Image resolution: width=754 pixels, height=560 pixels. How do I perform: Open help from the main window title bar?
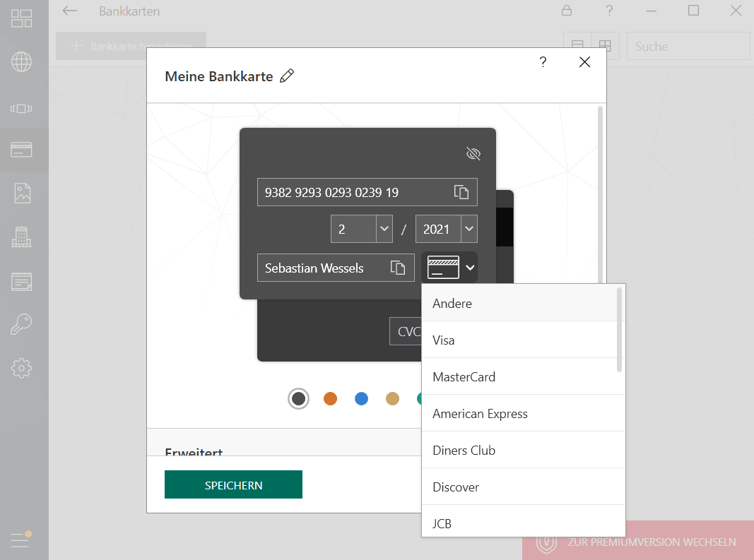(609, 11)
